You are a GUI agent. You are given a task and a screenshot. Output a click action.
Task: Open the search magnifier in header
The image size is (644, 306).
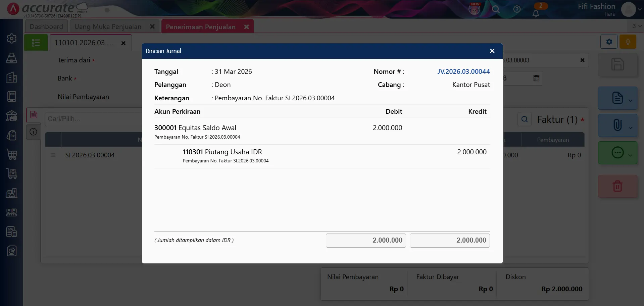(x=496, y=9)
